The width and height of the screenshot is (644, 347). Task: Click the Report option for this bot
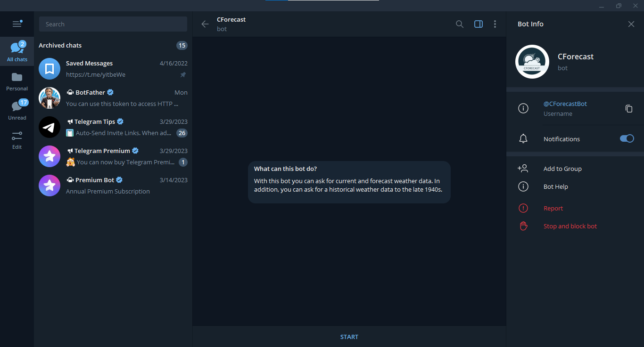point(553,208)
